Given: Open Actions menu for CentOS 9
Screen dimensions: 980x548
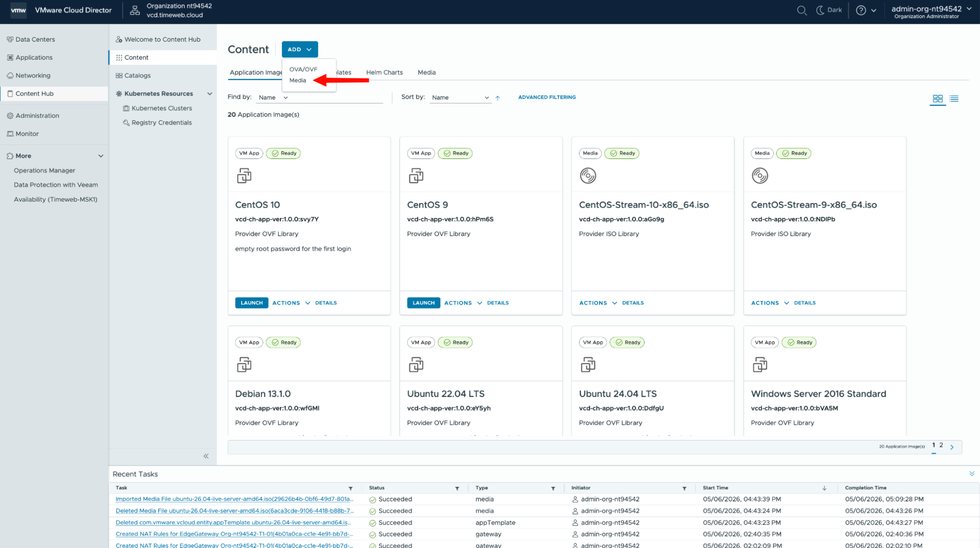Looking at the screenshot, I should [463, 303].
